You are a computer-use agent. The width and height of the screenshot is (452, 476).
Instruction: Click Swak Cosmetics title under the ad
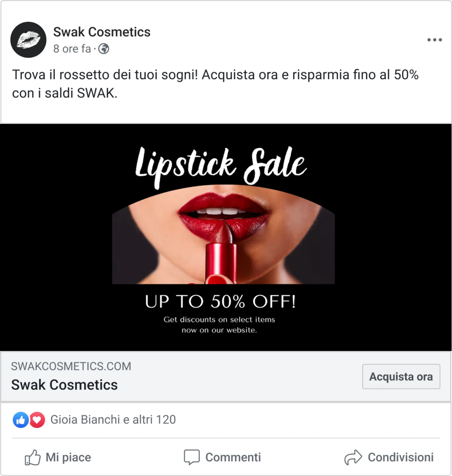[x=64, y=385]
